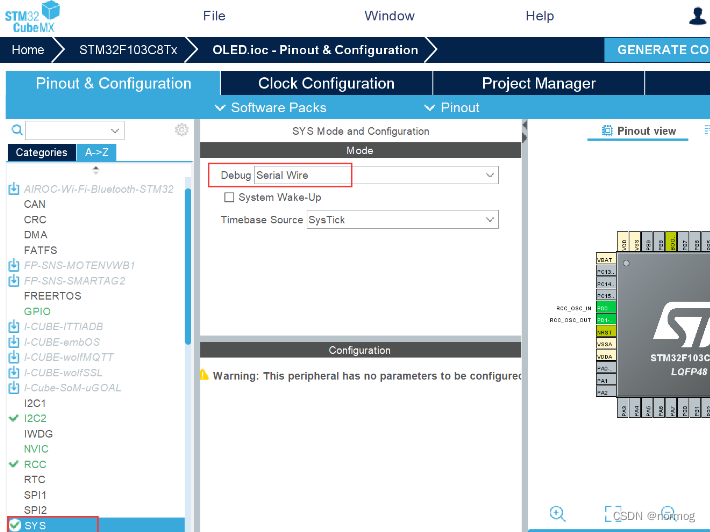The height and width of the screenshot is (532, 710).
Task: Open the user account profile icon
Action: coord(697,16)
